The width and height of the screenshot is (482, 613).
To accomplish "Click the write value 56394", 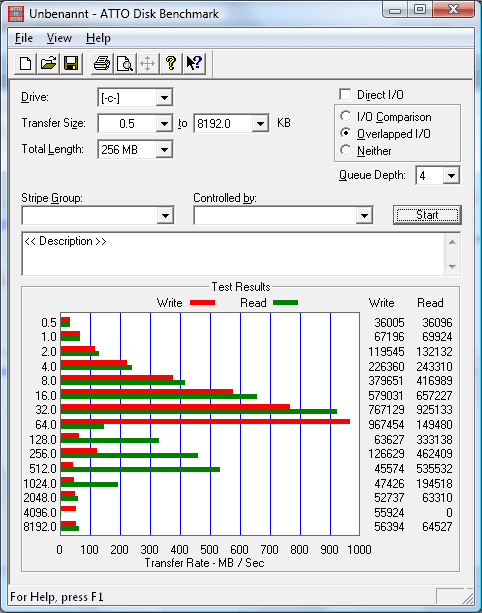I will click(x=389, y=527).
